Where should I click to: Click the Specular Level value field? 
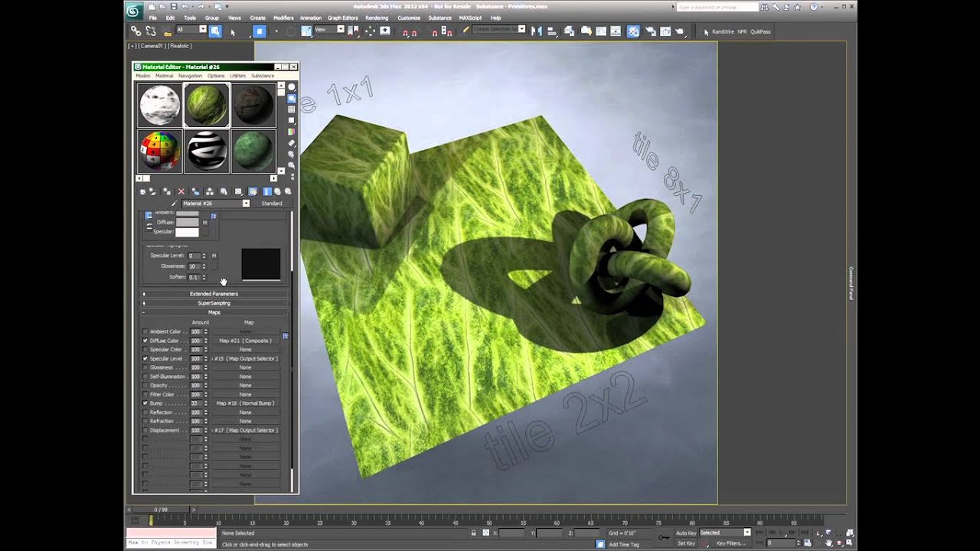[194, 256]
